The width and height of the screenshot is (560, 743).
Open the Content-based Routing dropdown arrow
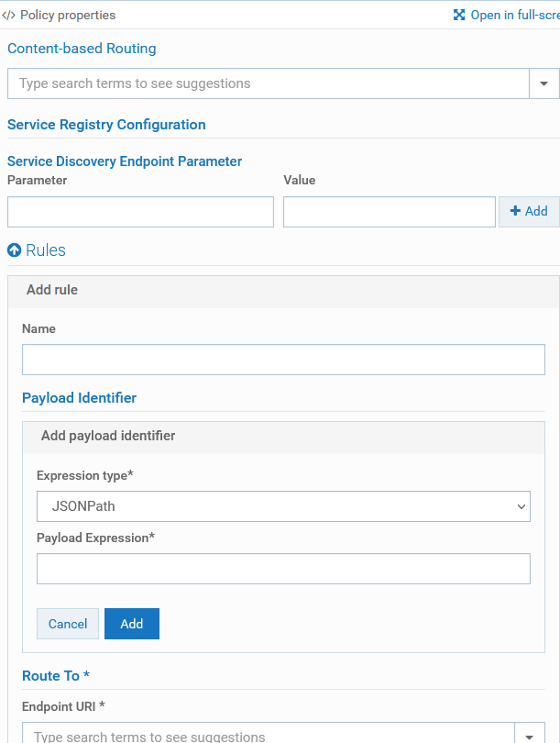tap(544, 83)
